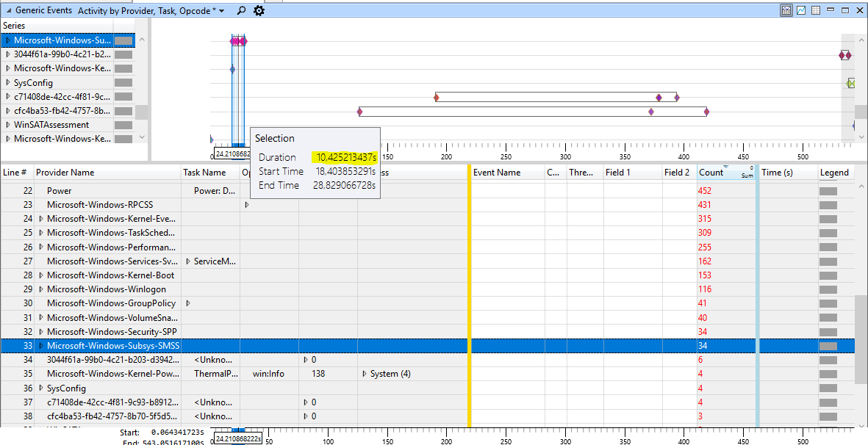The width and height of the screenshot is (868, 445).
Task: Toggle legend swatch for Microsoft-Windows-GroupPolicy row
Action: point(828,303)
